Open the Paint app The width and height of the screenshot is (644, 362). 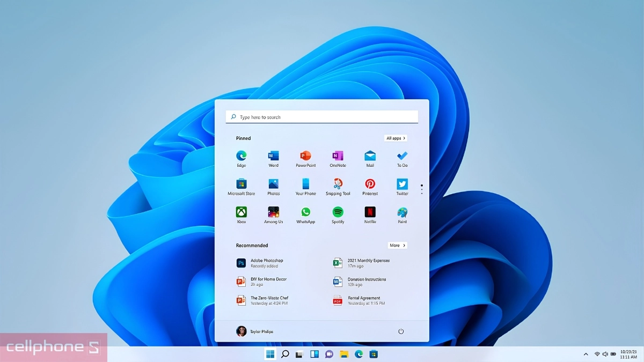click(x=402, y=215)
